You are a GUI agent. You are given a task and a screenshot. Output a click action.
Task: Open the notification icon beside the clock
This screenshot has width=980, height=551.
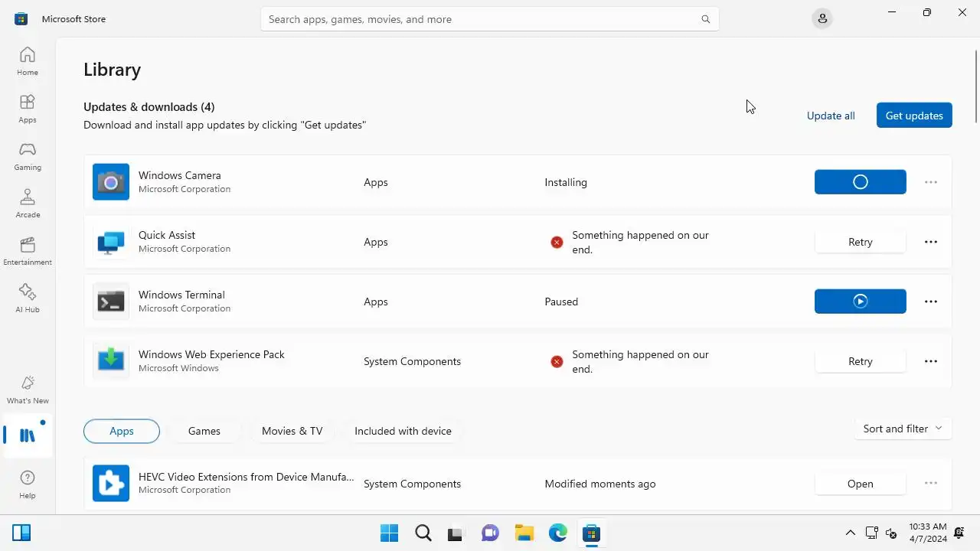[959, 533]
